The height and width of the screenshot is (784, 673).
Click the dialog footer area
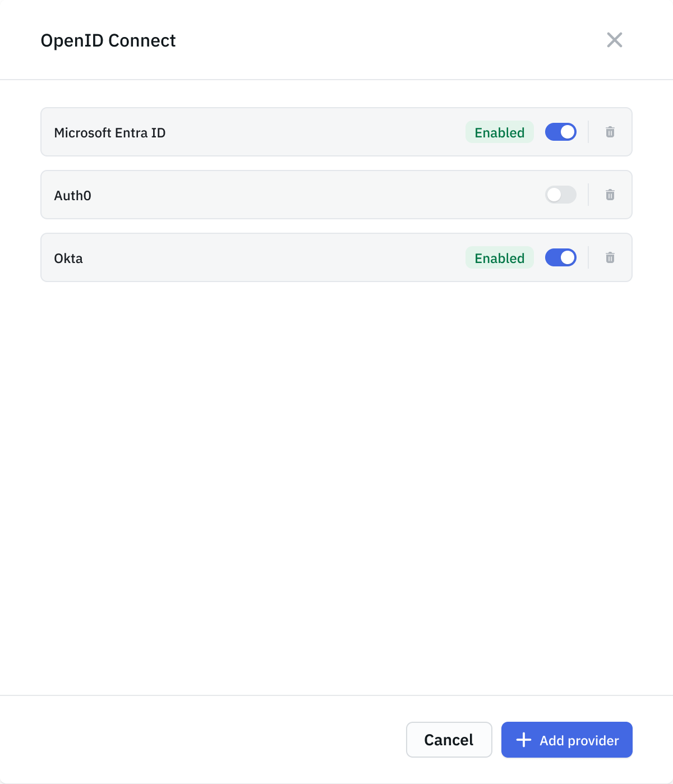click(224, 740)
